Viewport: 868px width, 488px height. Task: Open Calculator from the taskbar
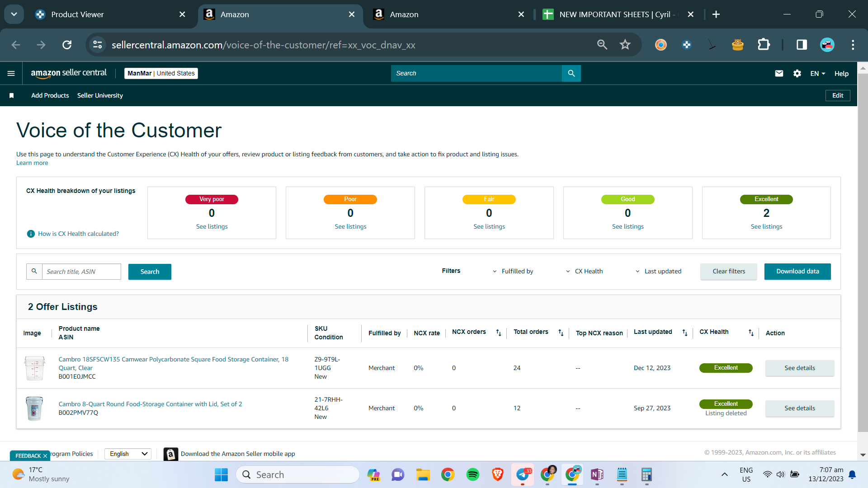646,474
